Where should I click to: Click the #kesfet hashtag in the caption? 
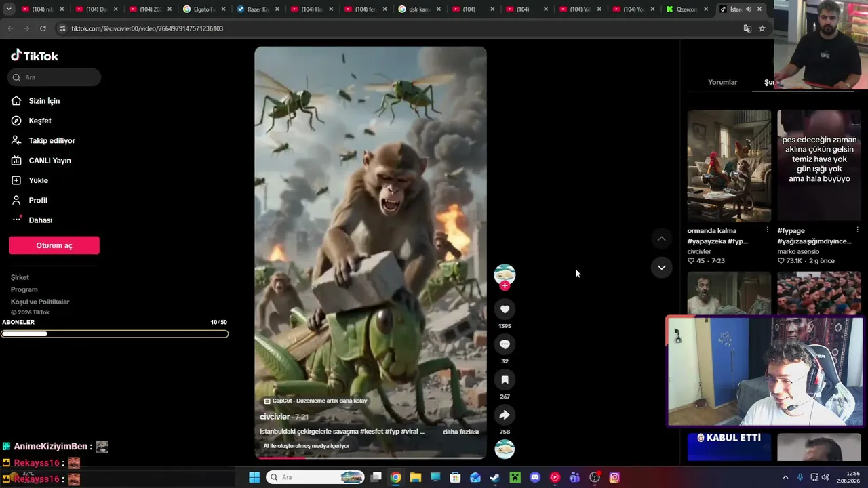point(372,432)
